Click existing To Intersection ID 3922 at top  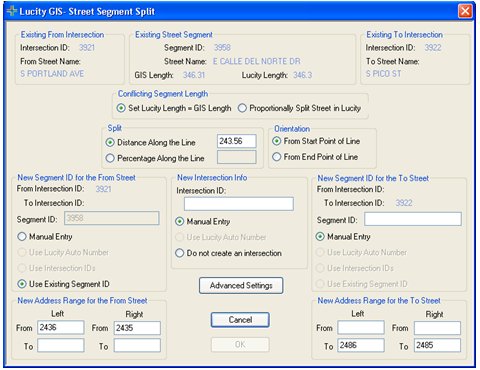pos(433,48)
